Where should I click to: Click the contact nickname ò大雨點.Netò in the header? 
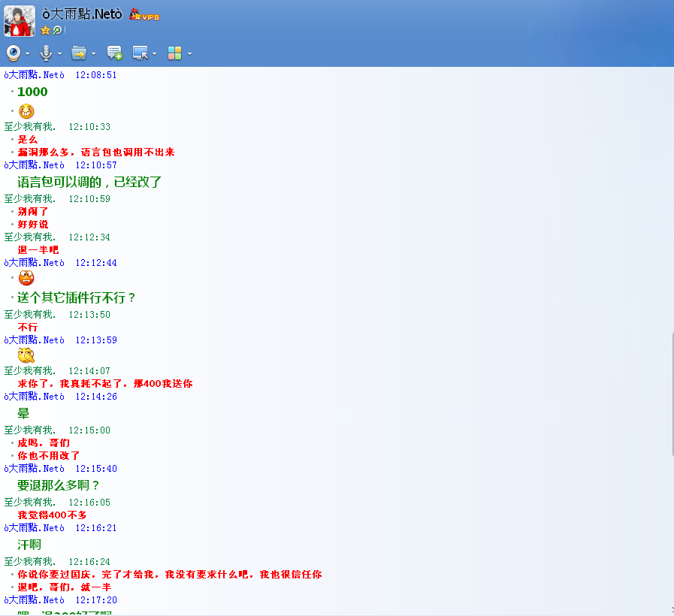tap(82, 14)
